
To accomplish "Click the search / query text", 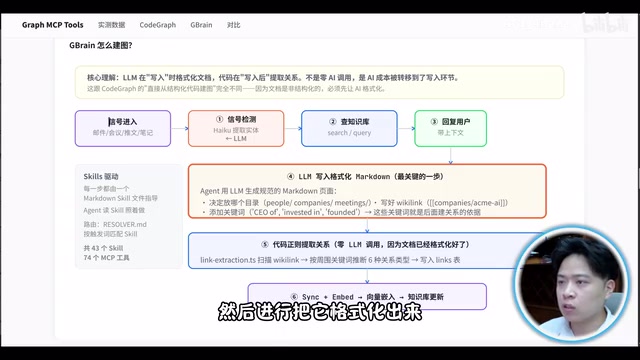I will [x=349, y=133].
